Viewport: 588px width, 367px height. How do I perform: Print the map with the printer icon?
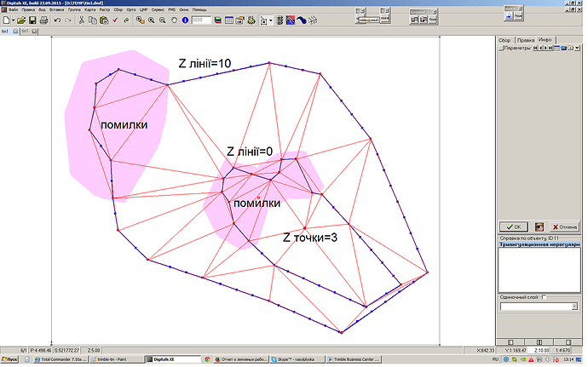point(43,20)
